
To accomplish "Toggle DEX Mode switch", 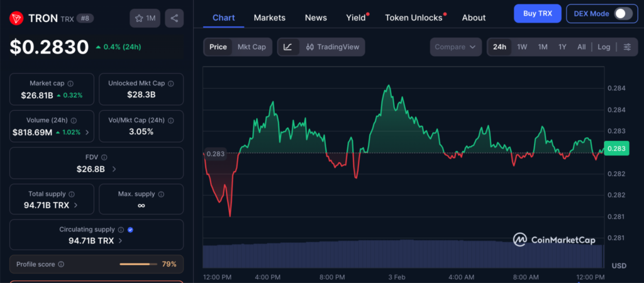I will pos(623,14).
